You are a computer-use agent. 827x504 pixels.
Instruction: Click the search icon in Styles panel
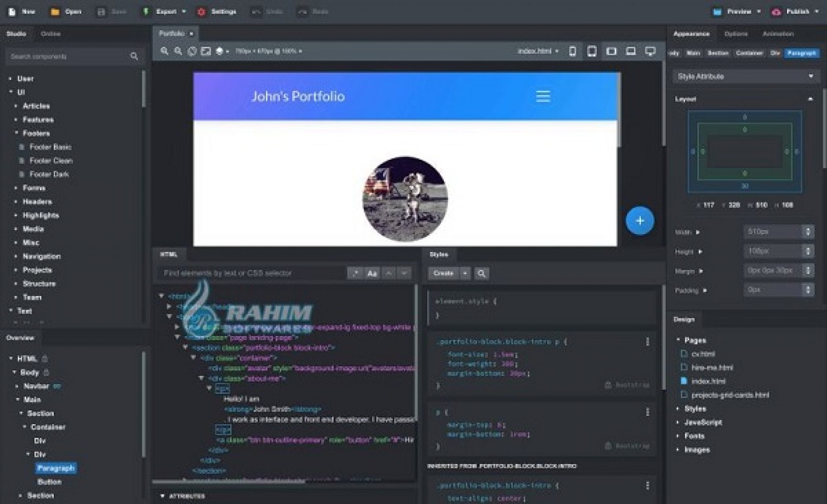coord(481,273)
